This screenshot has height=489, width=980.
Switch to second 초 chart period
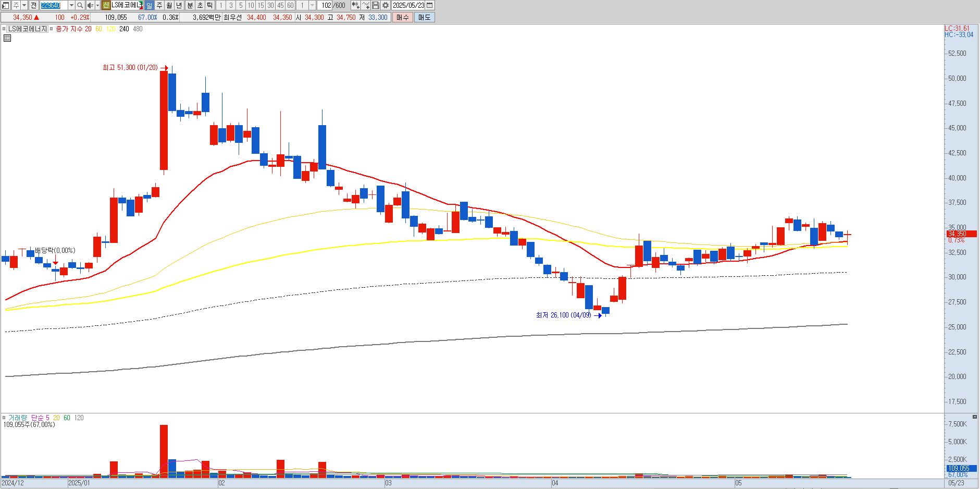(x=200, y=5)
